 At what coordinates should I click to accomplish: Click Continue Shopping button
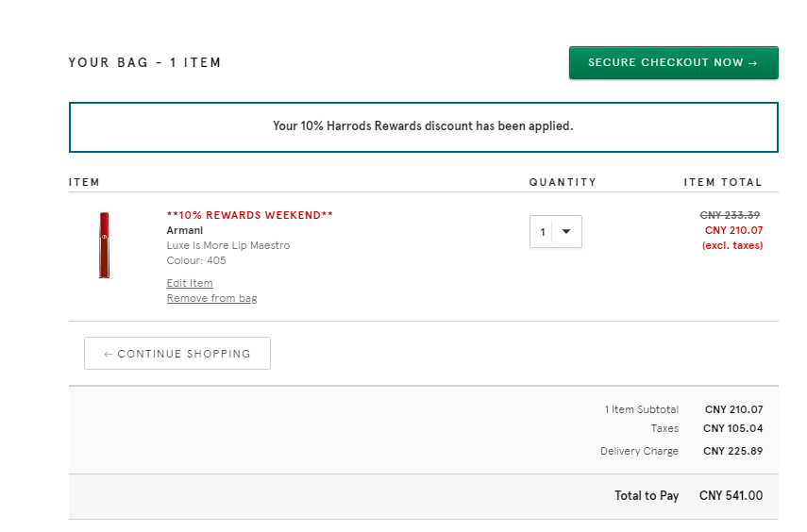coord(177,354)
